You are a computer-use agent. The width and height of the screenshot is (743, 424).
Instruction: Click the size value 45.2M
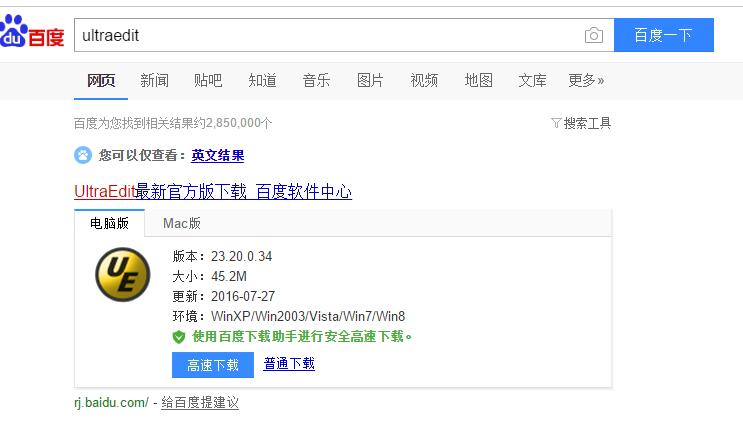(229, 276)
